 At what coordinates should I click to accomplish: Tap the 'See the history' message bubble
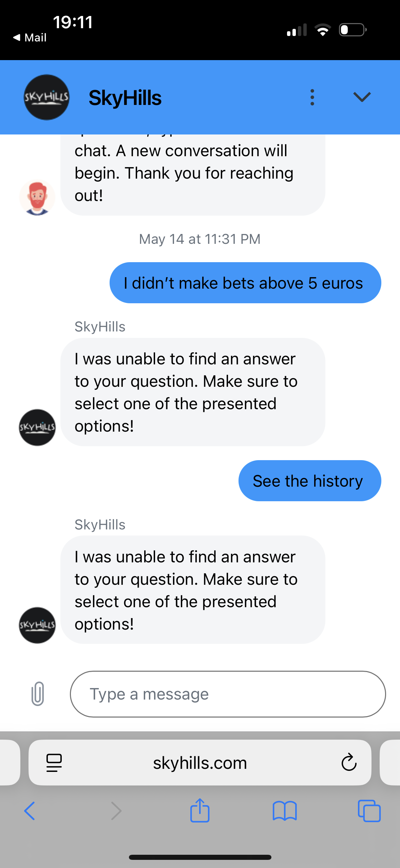(309, 481)
